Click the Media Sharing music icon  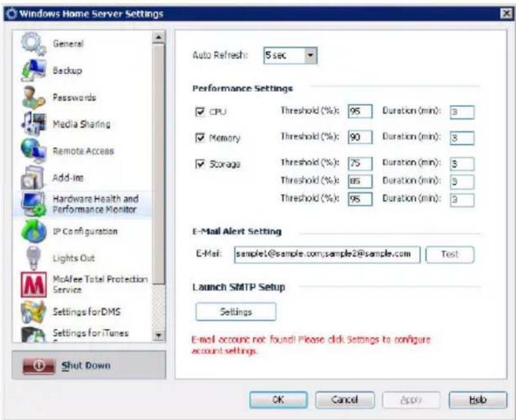pos(33,124)
